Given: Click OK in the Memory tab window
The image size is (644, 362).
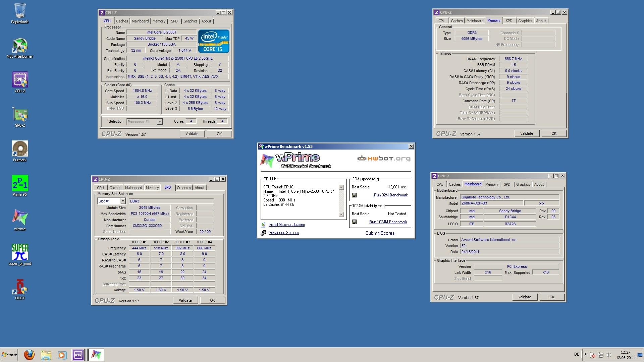Looking at the screenshot, I should pos(554,133).
